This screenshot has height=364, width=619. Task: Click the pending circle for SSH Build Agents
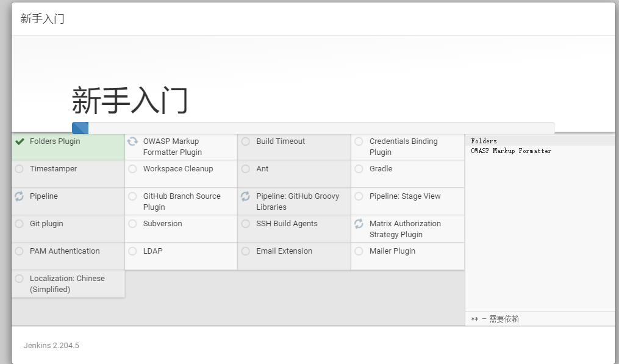(246, 224)
